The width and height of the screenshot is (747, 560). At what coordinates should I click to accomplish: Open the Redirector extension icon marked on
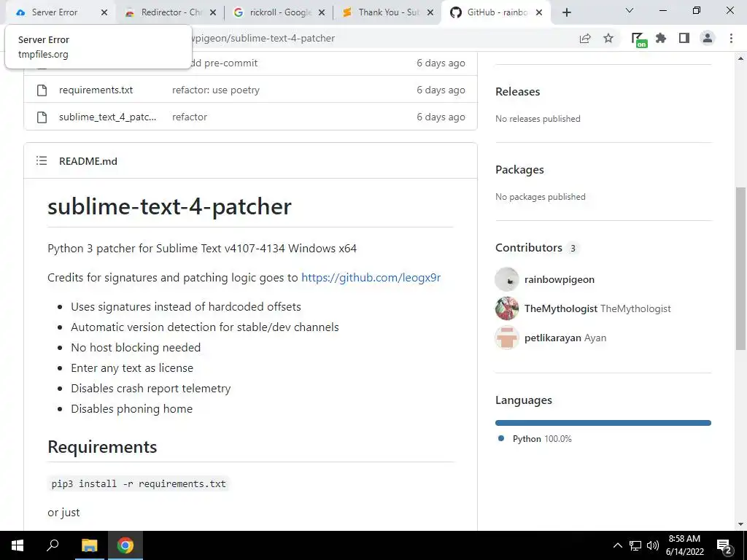(638, 39)
